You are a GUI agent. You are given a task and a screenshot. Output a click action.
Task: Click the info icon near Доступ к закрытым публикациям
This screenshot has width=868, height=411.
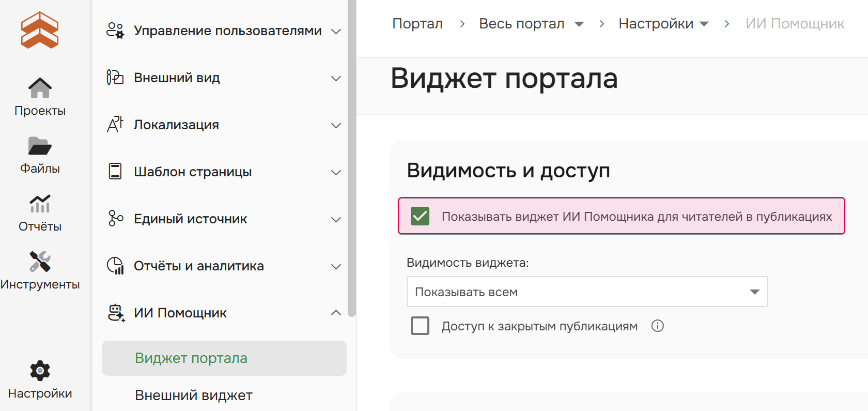click(x=657, y=326)
